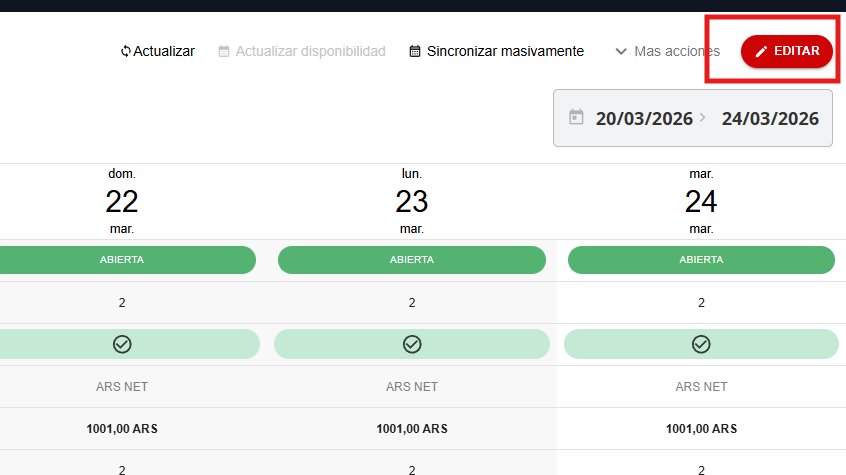Click the 1001,00 ARS price for Monday 23
Image resolution: width=846 pixels, height=475 pixels.
[412, 429]
